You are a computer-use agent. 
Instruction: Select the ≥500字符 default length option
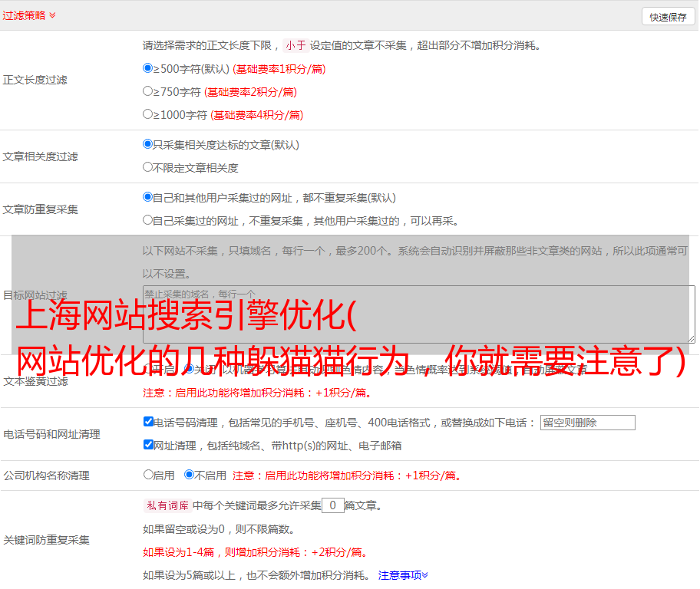(x=148, y=68)
